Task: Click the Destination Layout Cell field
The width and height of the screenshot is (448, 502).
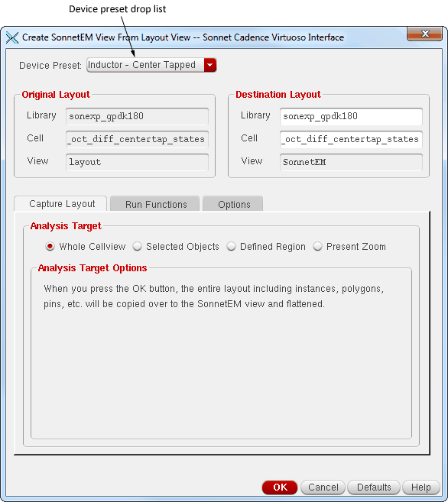Action: (351, 139)
